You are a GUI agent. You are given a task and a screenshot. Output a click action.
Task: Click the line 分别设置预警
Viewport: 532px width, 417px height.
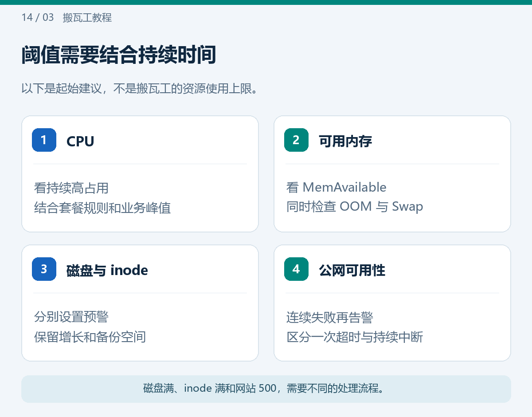coord(71,317)
